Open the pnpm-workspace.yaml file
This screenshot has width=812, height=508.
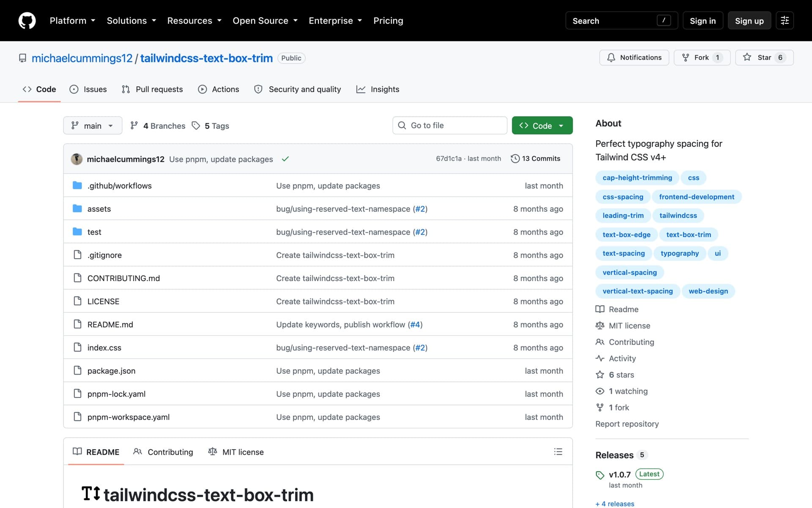[128, 417]
